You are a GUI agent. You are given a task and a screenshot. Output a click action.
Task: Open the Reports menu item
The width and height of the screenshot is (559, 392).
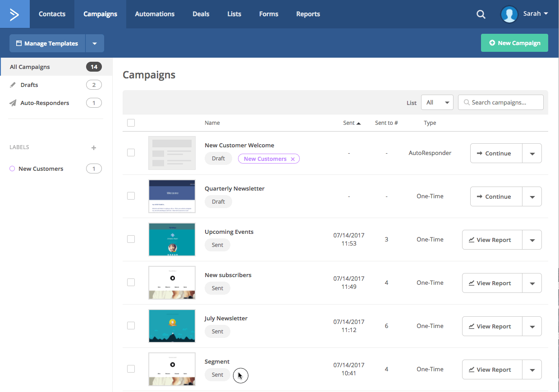[x=308, y=14]
